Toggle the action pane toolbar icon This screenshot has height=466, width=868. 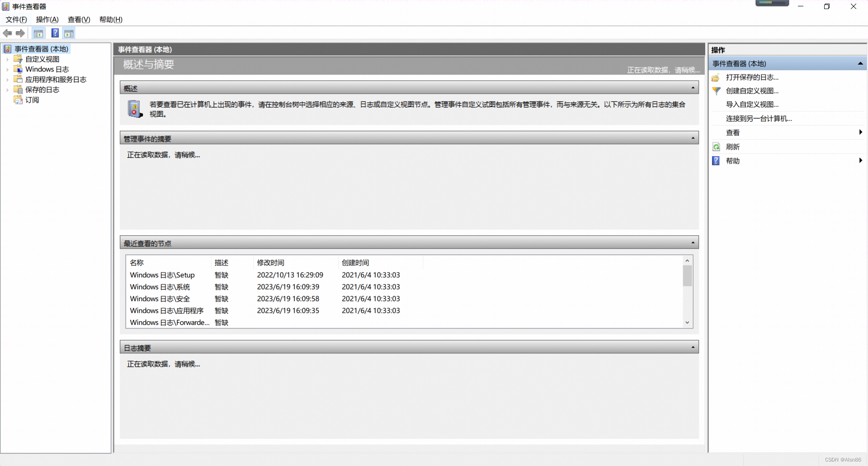point(69,33)
